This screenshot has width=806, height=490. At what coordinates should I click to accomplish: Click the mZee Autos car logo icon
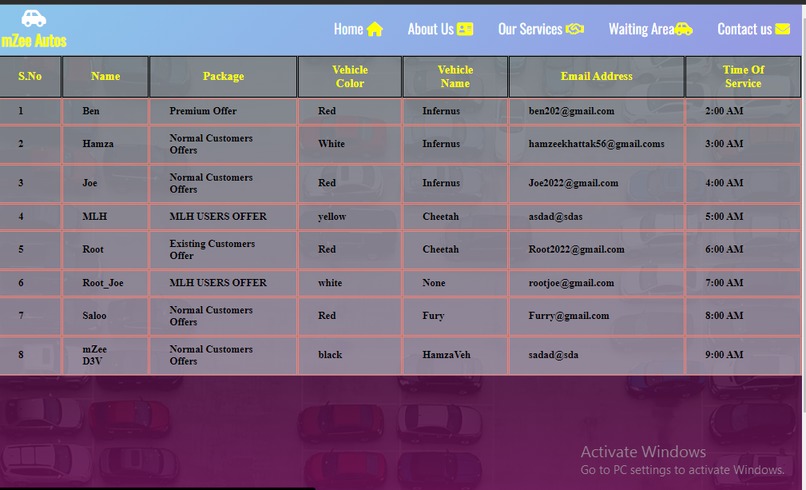(33, 19)
